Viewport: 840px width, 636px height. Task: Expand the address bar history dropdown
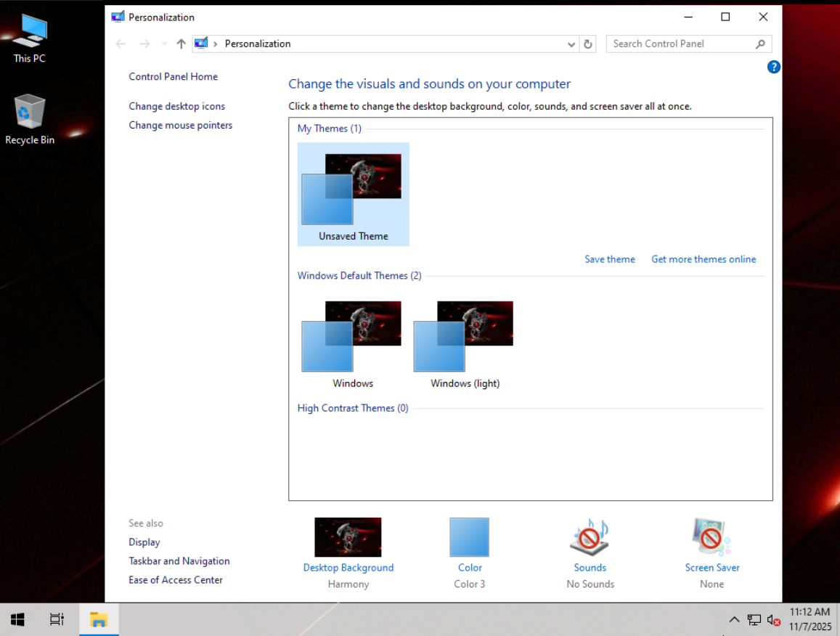(571, 44)
